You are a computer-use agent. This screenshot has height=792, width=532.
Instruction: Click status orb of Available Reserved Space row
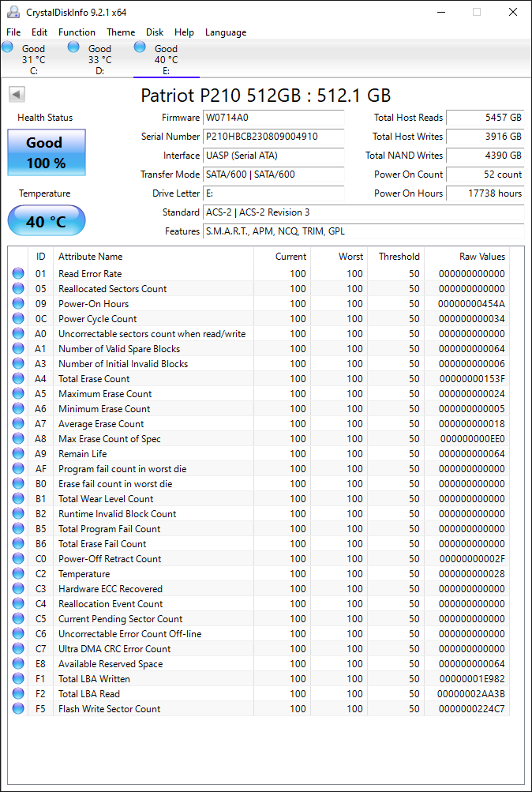(18, 664)
